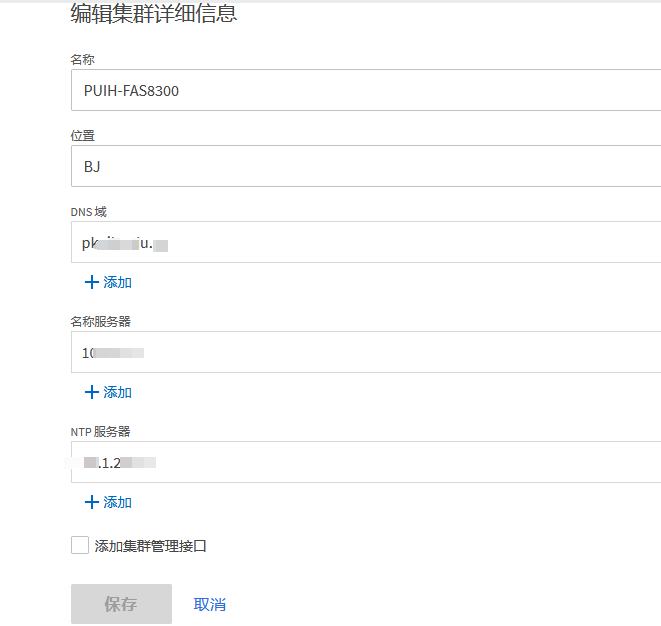Click plus icon below 名称服务器 field
Screen dimensions: 661x626
point(91,392)
